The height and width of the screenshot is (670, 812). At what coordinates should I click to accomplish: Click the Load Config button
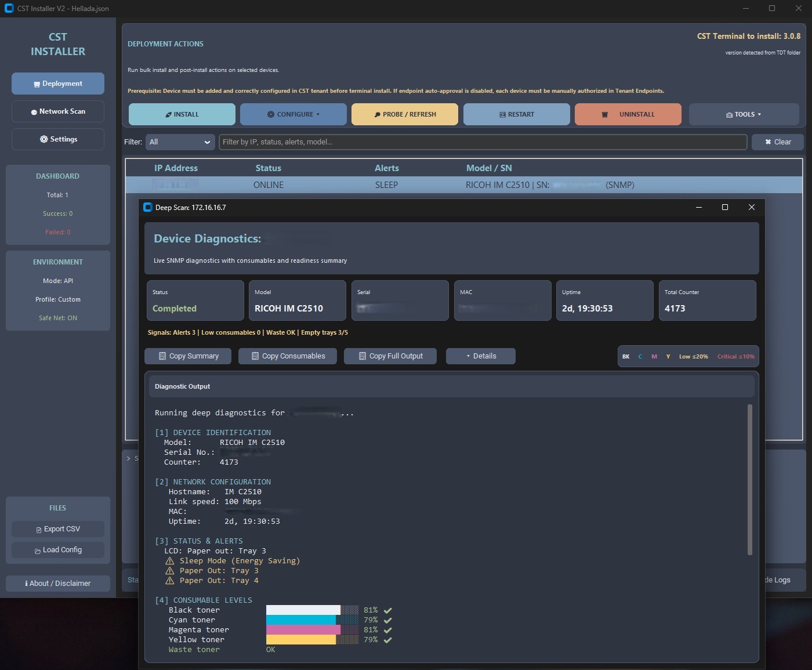[58, 550]
